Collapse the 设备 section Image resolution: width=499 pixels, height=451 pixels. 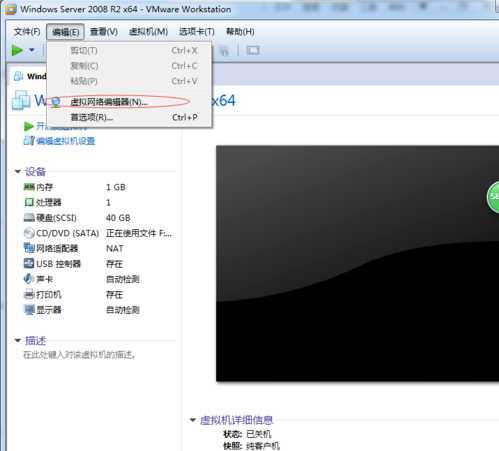(x=17, y=171)
